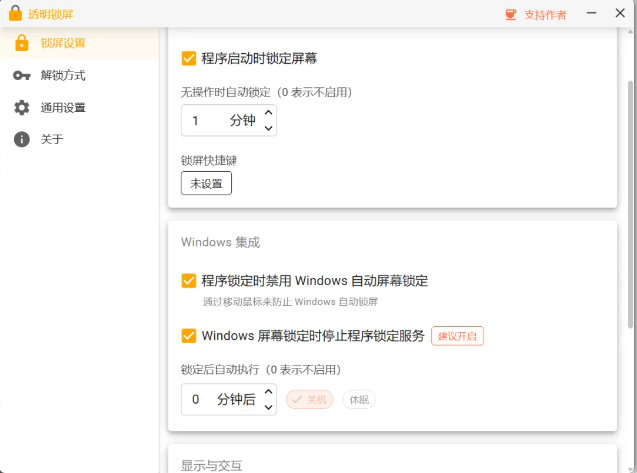The image size is (637, 473).
Task: Switch to 通用设置 tab label
Action: click(x=63, y=107)
